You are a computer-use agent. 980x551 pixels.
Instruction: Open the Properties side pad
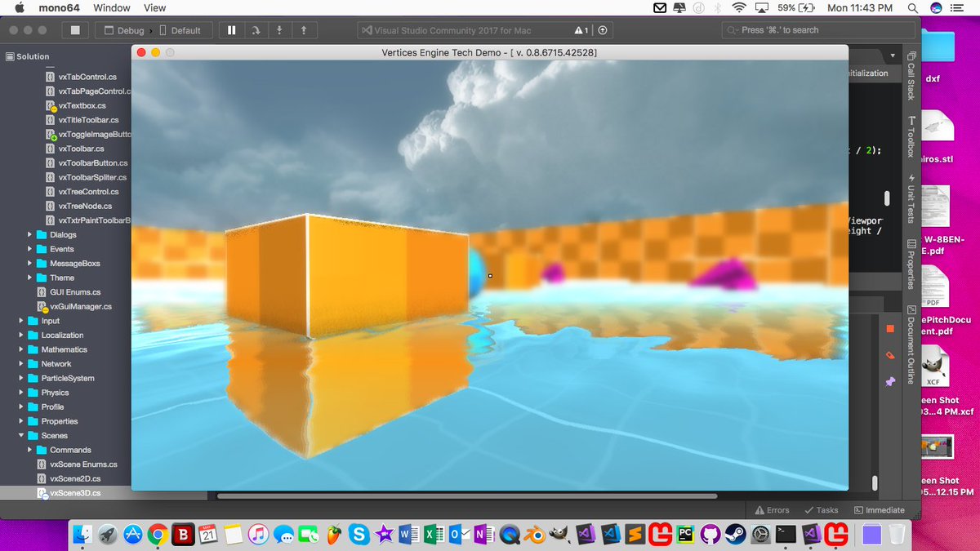point(911,264)
